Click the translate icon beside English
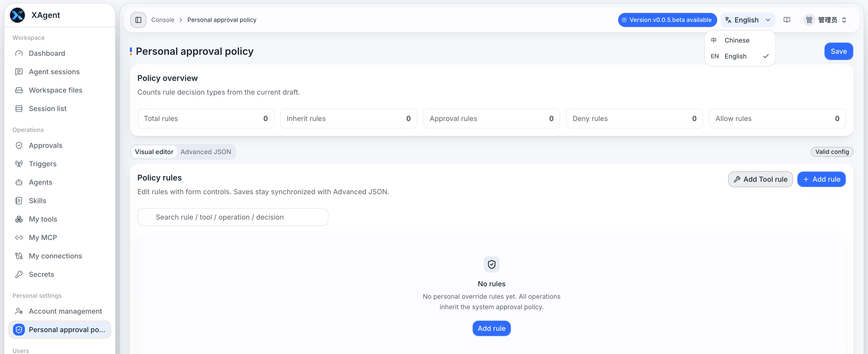This screenshot has height=354, width=868. pos(728,20)
